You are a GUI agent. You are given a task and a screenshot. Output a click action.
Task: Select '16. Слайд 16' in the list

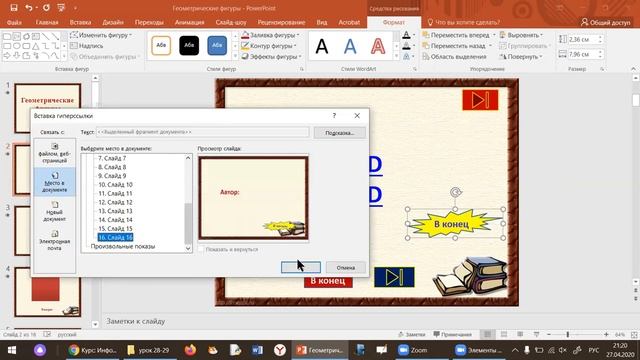coord(115,237)
